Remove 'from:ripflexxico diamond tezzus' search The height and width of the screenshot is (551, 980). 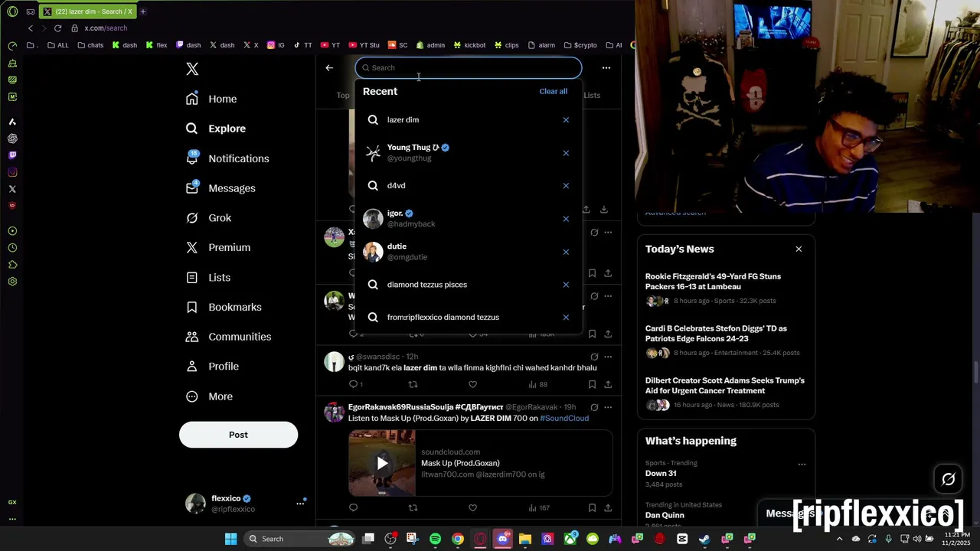(566, 318)
